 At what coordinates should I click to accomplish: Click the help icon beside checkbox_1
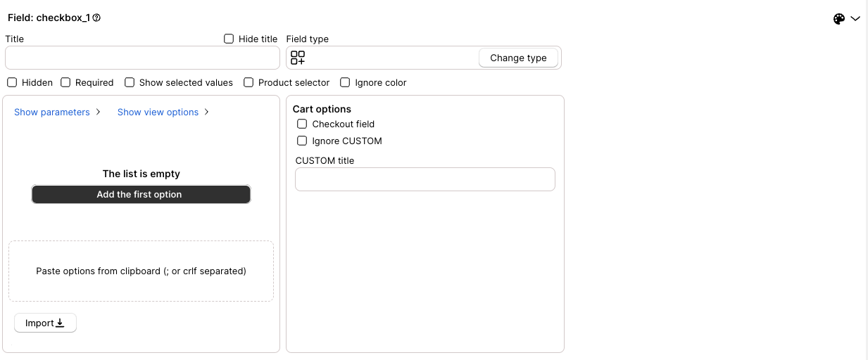click(x=96, y=18)
